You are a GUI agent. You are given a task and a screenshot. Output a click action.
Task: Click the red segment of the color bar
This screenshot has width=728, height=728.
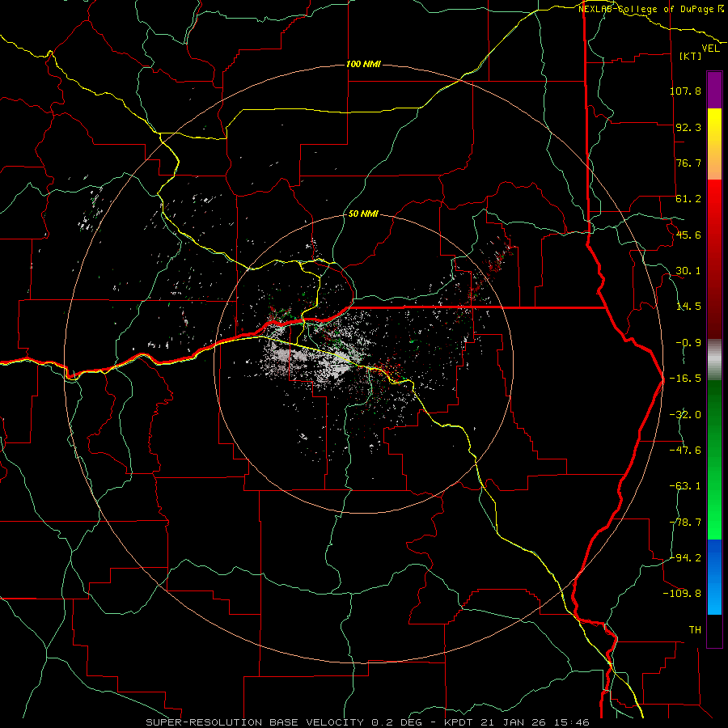pyautogui.click(x=714, y=259)
